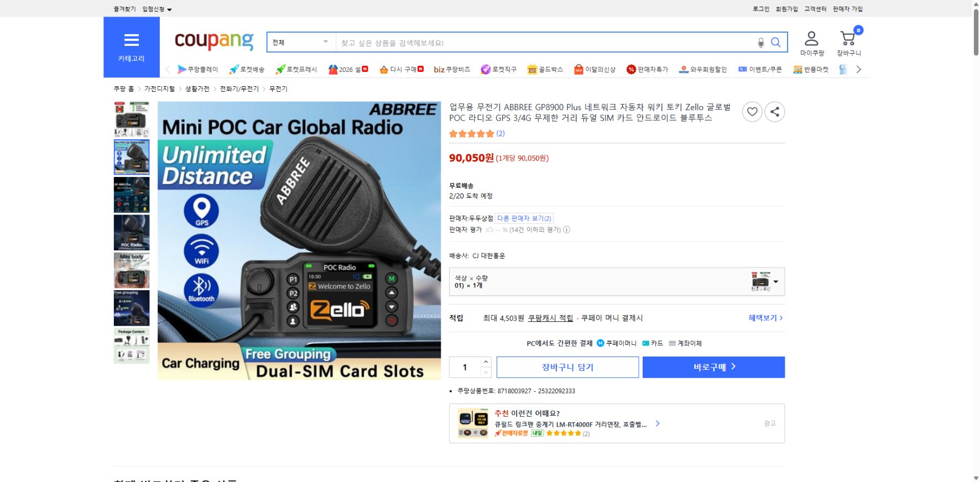Viewport: 980px width, 482px height.
Task: Click the main product image
Action: pos(299,240)
